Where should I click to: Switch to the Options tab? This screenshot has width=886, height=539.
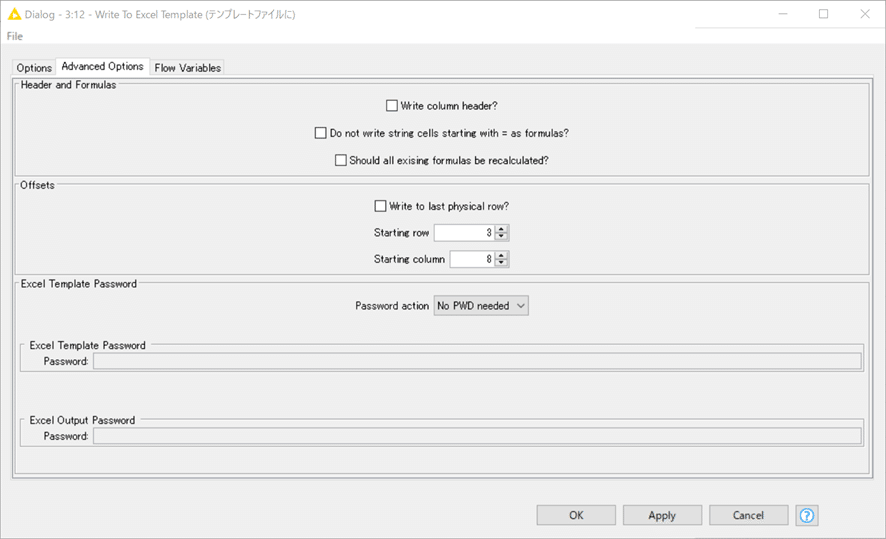34,68
